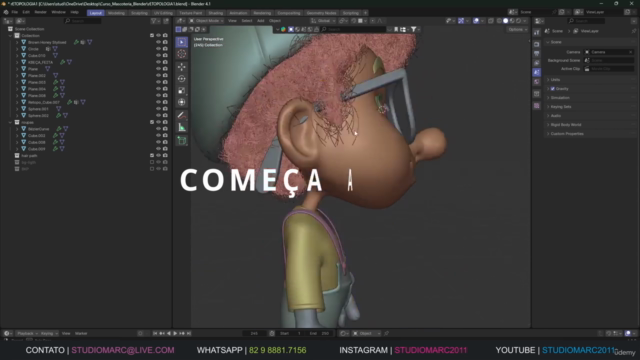The image size is (640, 360).
Task: Disable render for Cube.010 camera icon
Action: tap(165, 56)
